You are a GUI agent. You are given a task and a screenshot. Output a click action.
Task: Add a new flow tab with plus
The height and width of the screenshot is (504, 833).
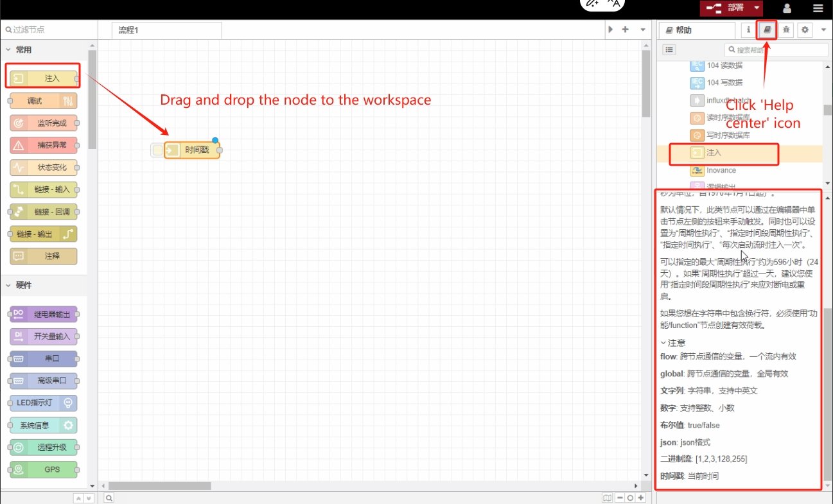pyautogui.click(x=625, y=30)
